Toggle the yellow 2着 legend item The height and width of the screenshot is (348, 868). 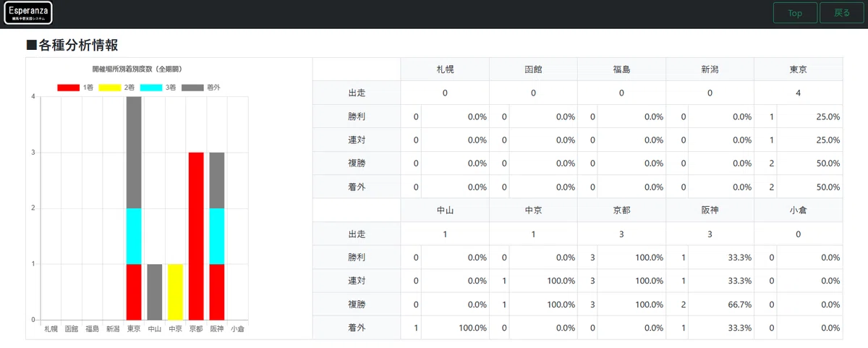click(116, 87)
